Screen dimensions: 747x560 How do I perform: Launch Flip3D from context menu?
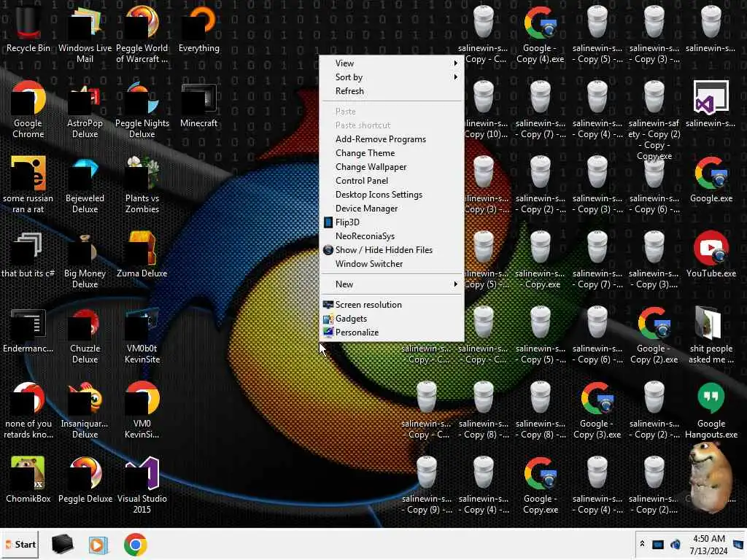click(392, 222)
